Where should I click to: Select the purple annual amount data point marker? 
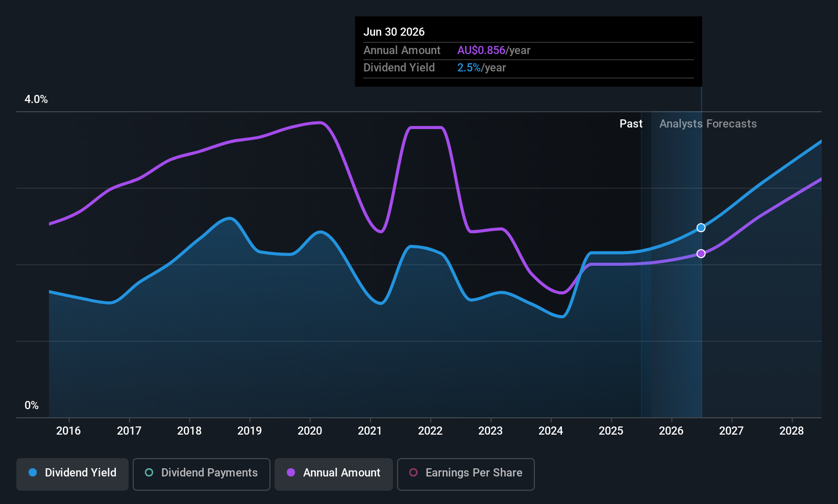[701, 254]
